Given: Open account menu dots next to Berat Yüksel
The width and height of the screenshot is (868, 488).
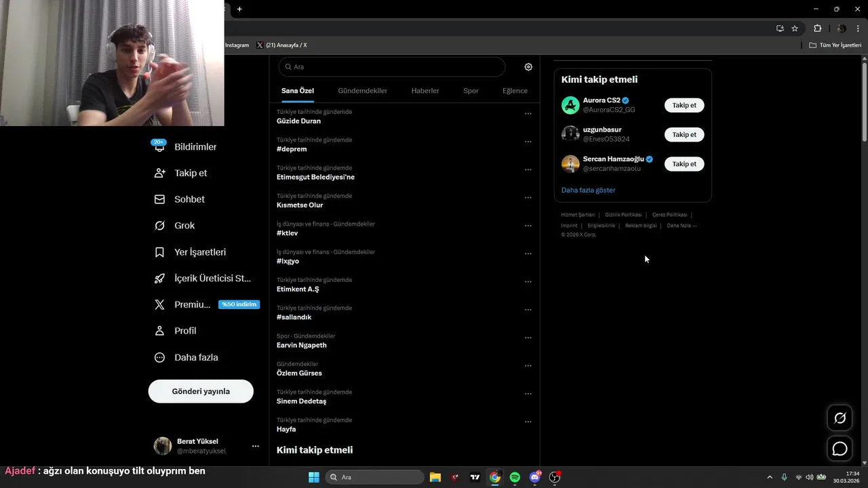Looking at the screenshot, I should point(256,446).
